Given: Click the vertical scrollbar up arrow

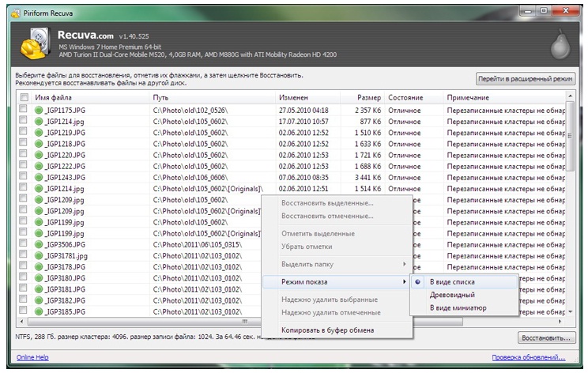Looking at the screenshot, I should tap(570, 96).
